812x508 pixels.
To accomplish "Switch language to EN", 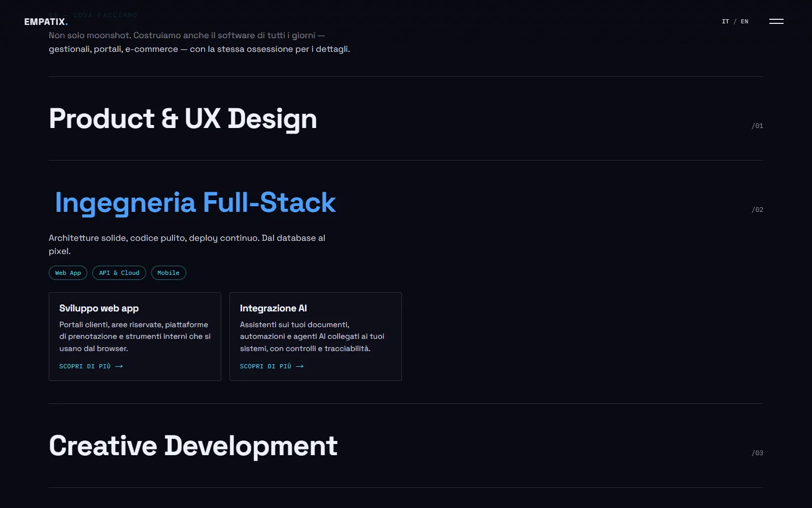I will (x=745, y=21).
